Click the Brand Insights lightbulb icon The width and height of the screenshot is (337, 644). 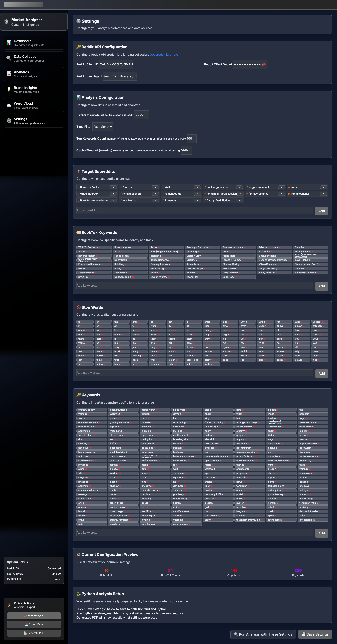(9, 89)
